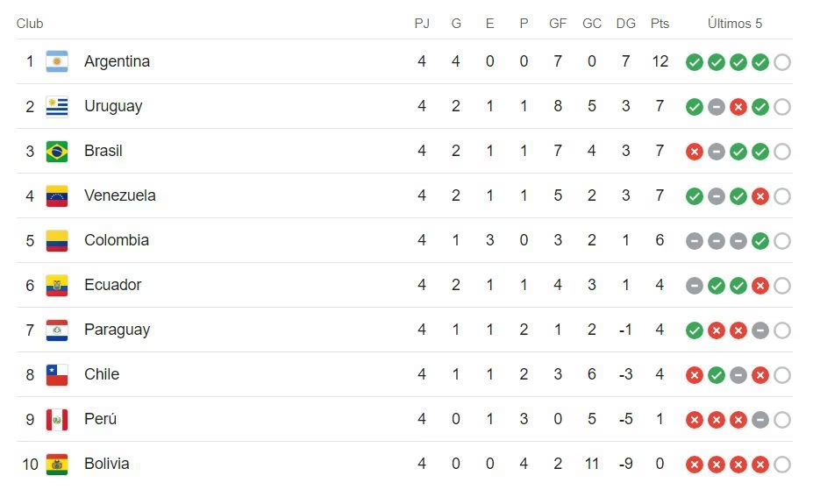Click Brasil's first red loss result icon
813x504 pixels.
[695, 152]
